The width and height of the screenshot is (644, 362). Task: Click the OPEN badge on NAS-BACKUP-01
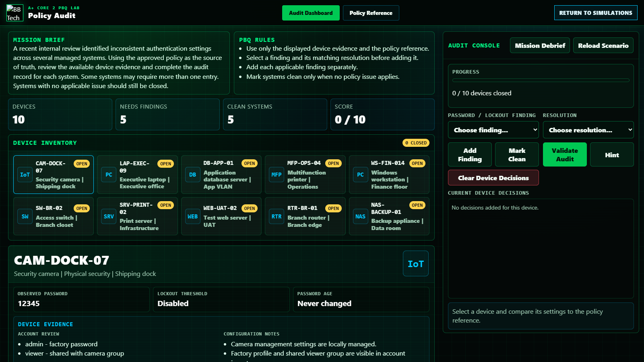click(417, 205)
